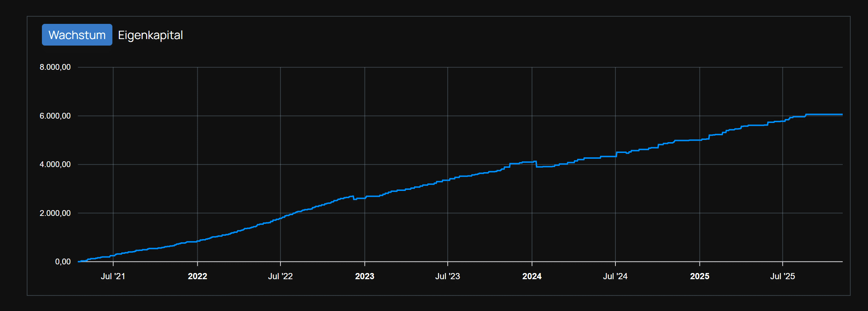Click the 2022 x-axis label

[197, 276]
